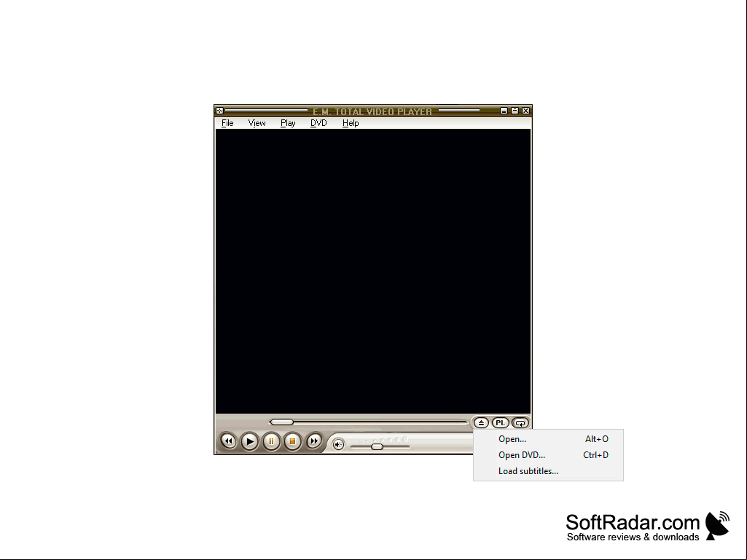Pause playback with the Pause button
Image resolution: width=747 pixels, height=560 pixels.
tap(271, 441)
